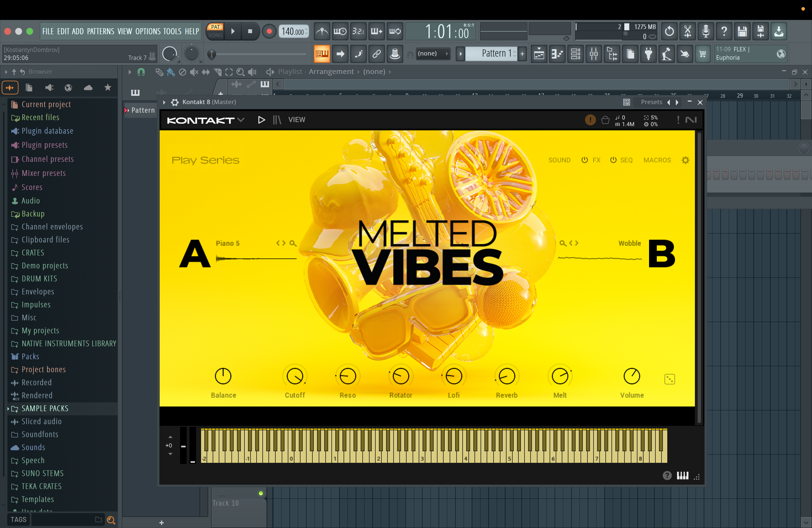Image resolution: width=812 pixels, height=528 pixels.
Task: Open the mixer window icon
Action: pos(594,54)
